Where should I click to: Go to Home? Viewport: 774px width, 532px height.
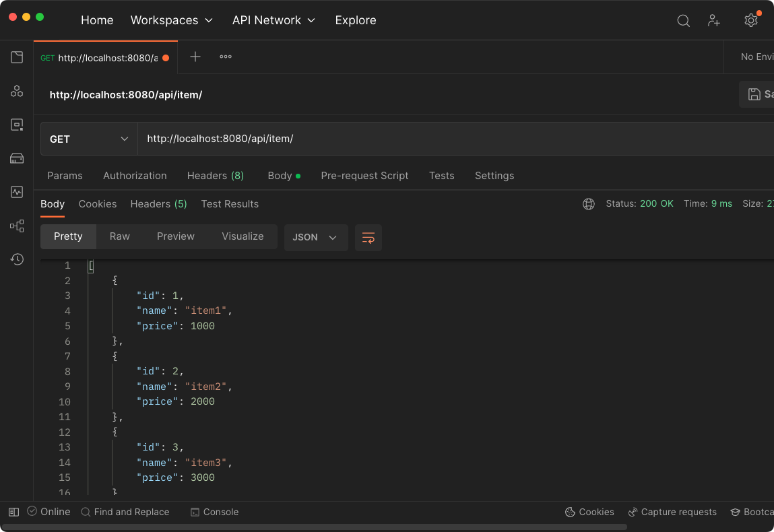point(97,20)
